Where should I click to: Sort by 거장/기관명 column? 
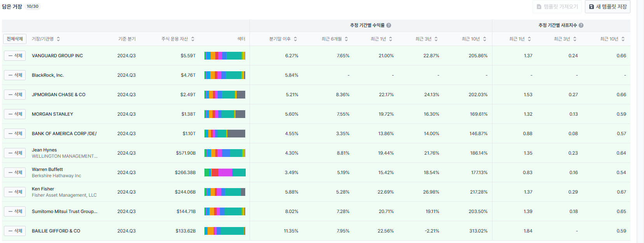click(58, 39)
